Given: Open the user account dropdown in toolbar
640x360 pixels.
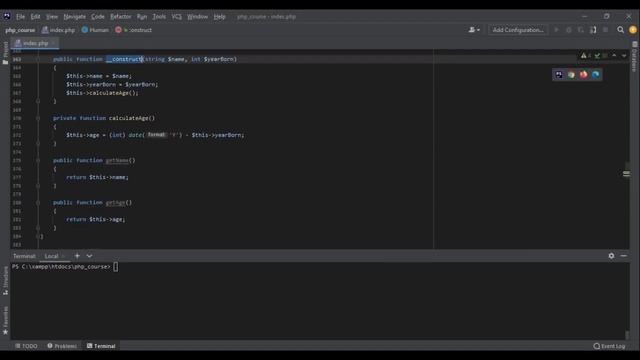Looking at the screenshot, I should tap(474, 30).
